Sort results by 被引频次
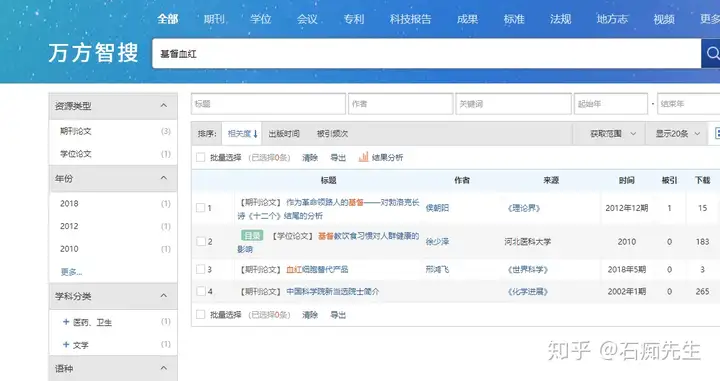Image resolution: width=720 pixels, height=381 pixels. (x=332, y=134)
